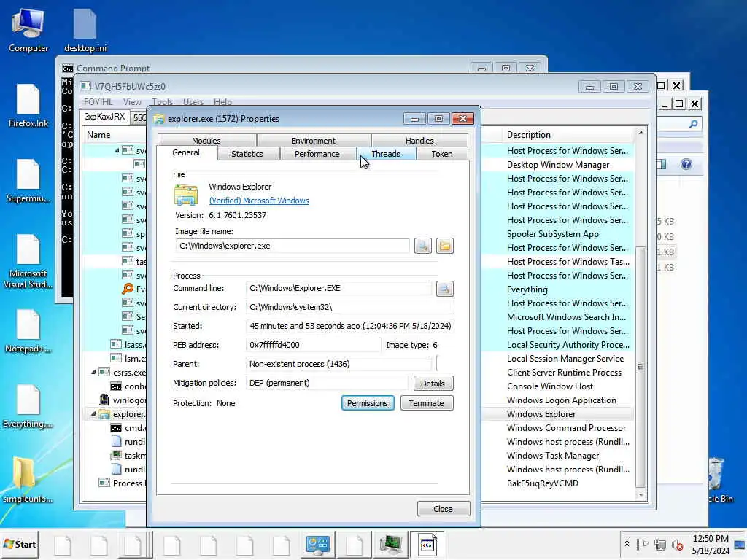The image size is (747, 560).
Task: Open the Users menu
Action: [x=193, y=102]
